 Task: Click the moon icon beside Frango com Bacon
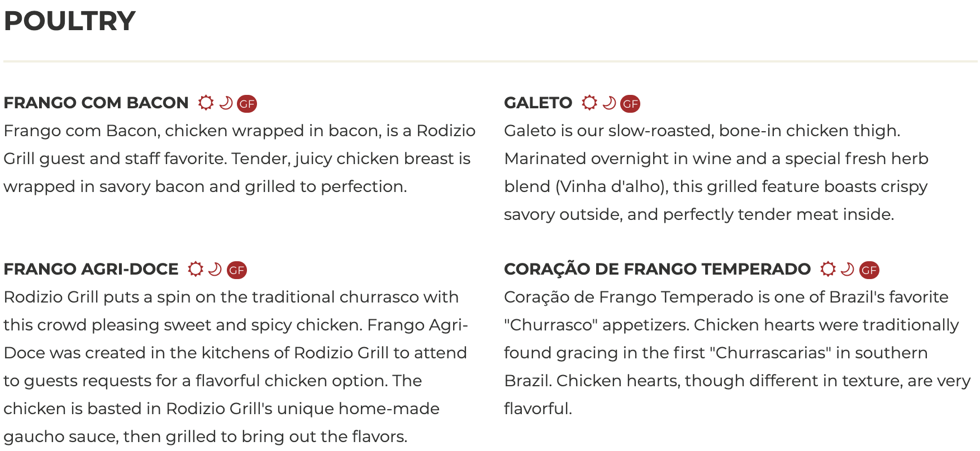click(226, 103)
